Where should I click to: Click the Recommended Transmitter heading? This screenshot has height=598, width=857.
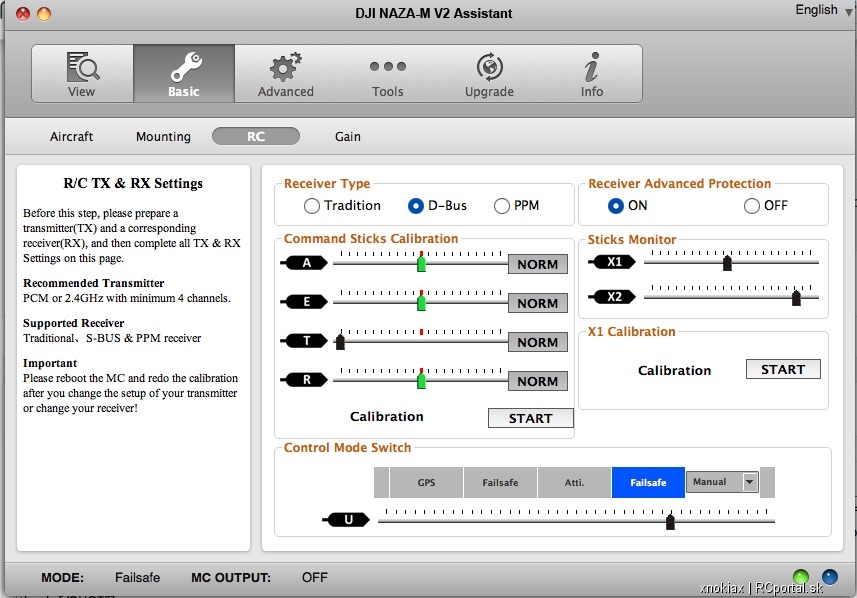[93, 283]
